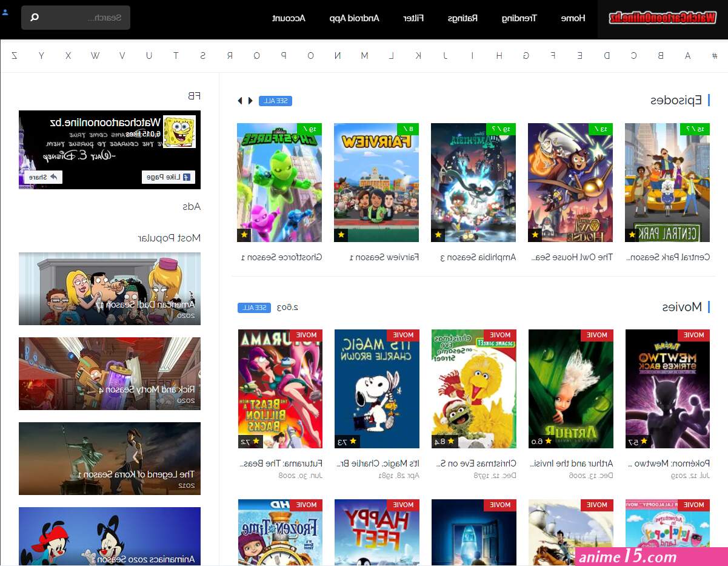Open the user account icon

click(5, 12)
